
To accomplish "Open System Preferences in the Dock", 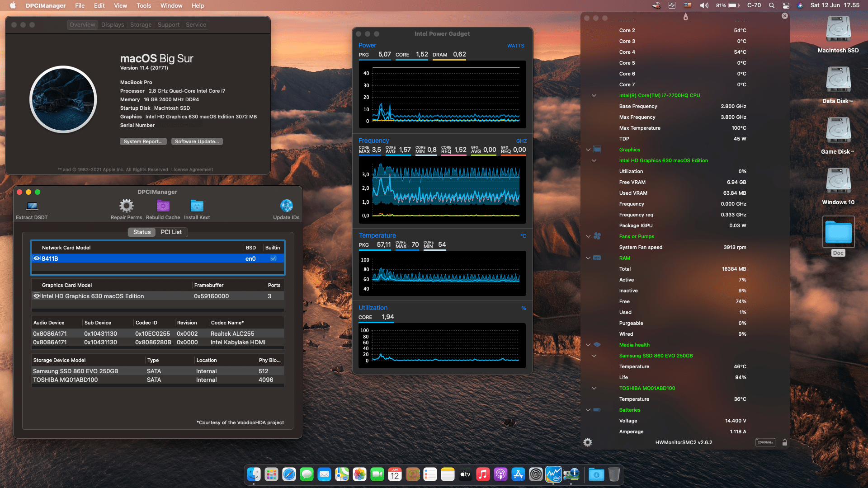I will [x=536, y=474].
